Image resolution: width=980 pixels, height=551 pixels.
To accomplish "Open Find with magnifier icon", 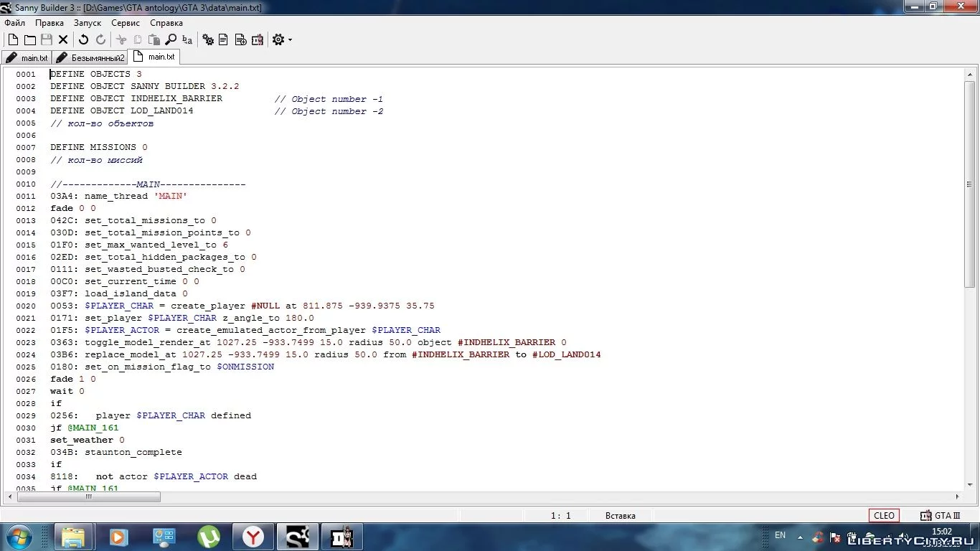I will pyautogui.click(x=171, y=40).
